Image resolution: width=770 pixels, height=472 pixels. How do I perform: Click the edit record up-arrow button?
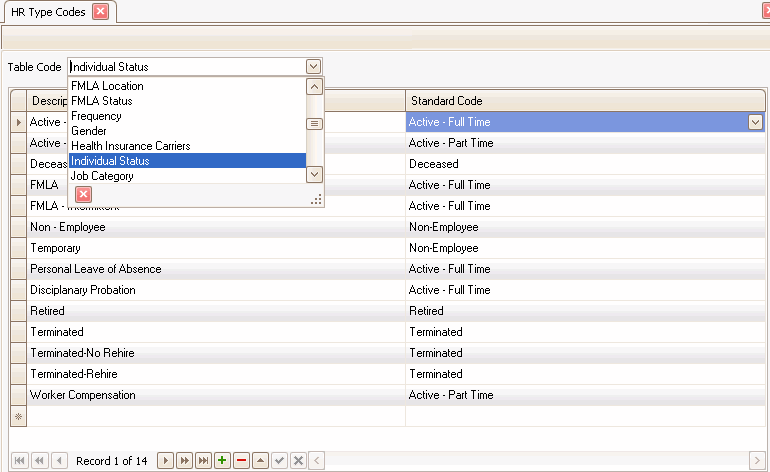pyautogui.click(x=260, y=460)
